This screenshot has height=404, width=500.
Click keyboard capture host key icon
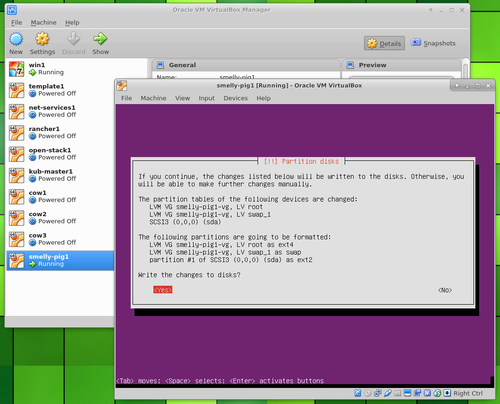tap(447, 393)
